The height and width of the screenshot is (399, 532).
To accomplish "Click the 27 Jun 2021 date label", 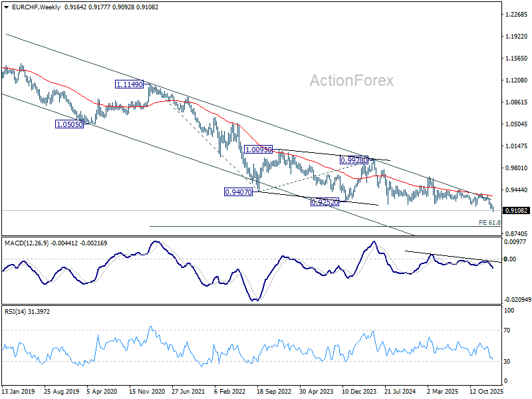I will coord(188,392).
